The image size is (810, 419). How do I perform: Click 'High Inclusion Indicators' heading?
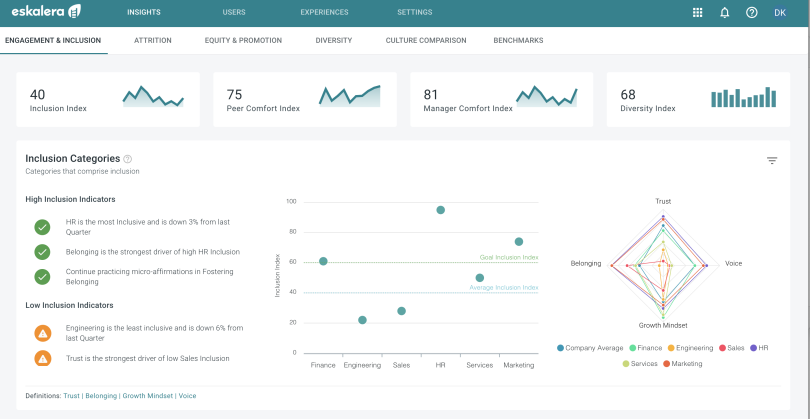(70, 199)
